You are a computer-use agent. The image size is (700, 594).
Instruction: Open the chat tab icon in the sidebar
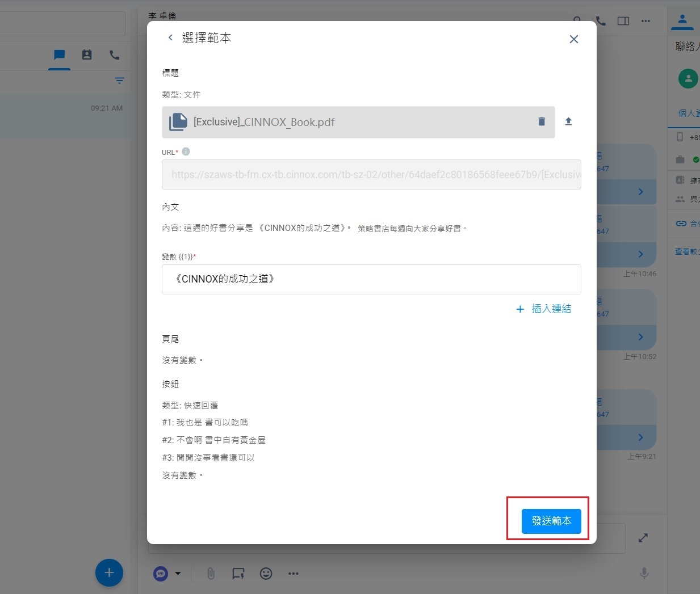(59, 55)
